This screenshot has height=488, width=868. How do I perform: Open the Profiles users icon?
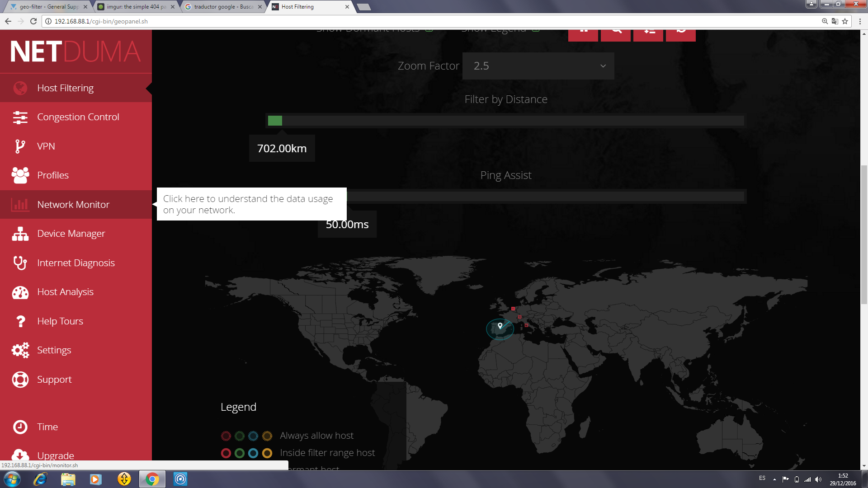coord(20,175)
